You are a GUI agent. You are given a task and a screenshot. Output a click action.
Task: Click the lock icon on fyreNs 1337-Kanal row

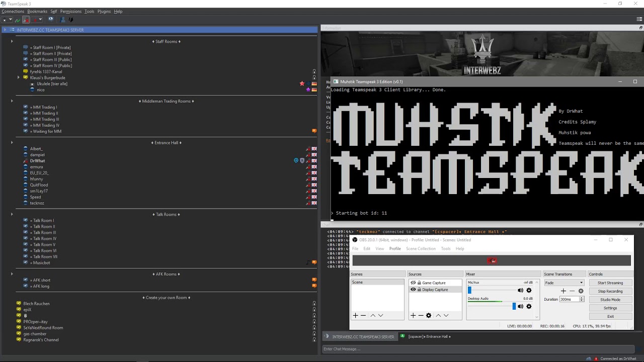pos(314,71)
